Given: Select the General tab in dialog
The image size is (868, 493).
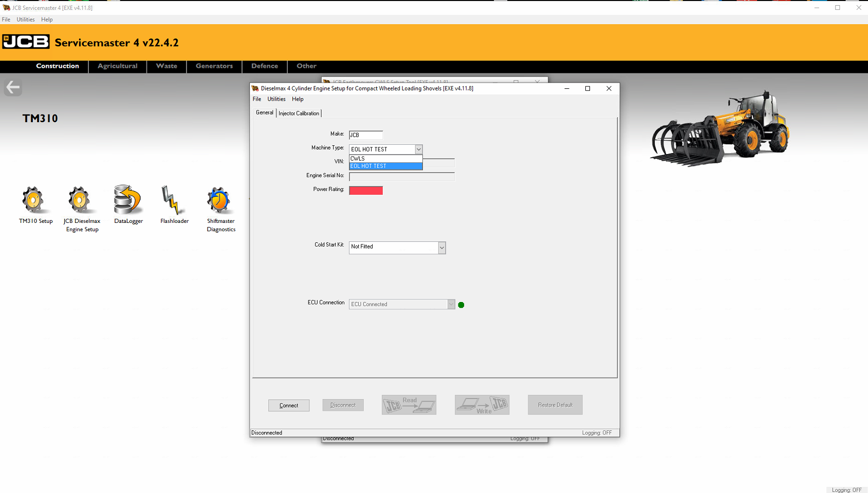Looking at the screenshot, I should (x=265, y=112).
